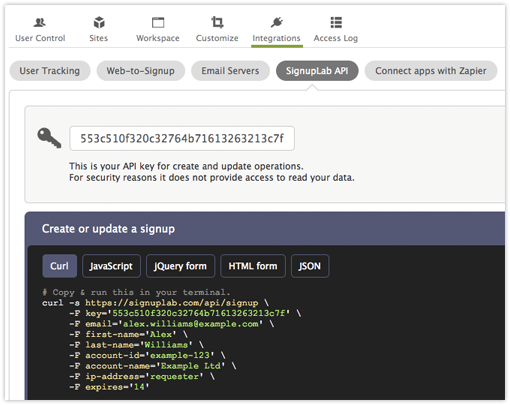This screenshot has width=510, height=405.
Task: Click the User Control people icon
Action: [x=40, y=23]
